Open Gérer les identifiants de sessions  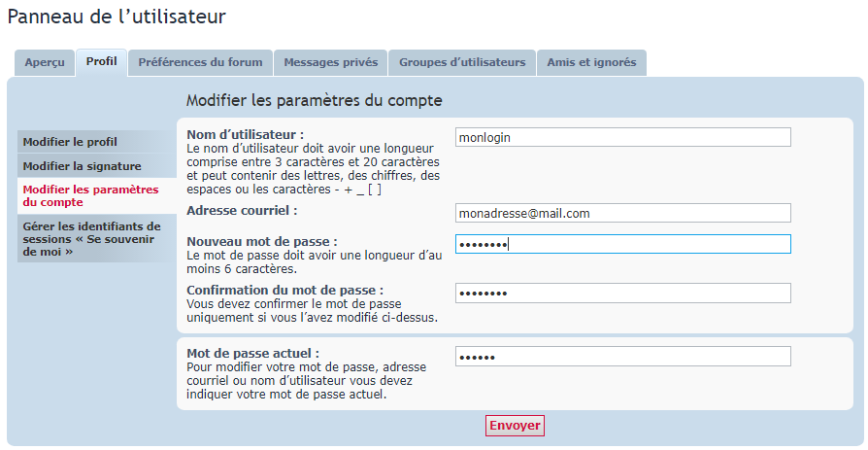[x=97, y=239]
